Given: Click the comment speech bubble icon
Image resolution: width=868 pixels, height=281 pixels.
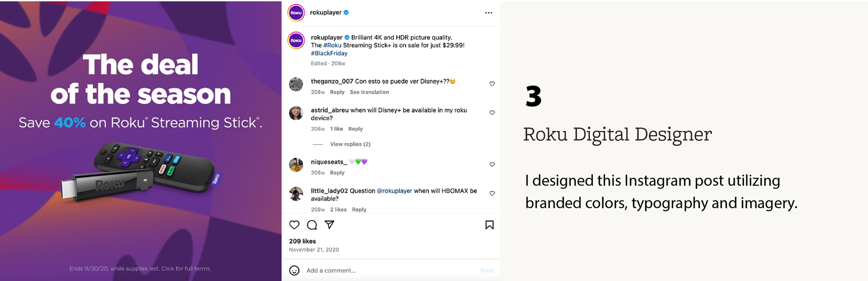Looking at the screenshot, I should pyautogui.click(x=312, y=225).
